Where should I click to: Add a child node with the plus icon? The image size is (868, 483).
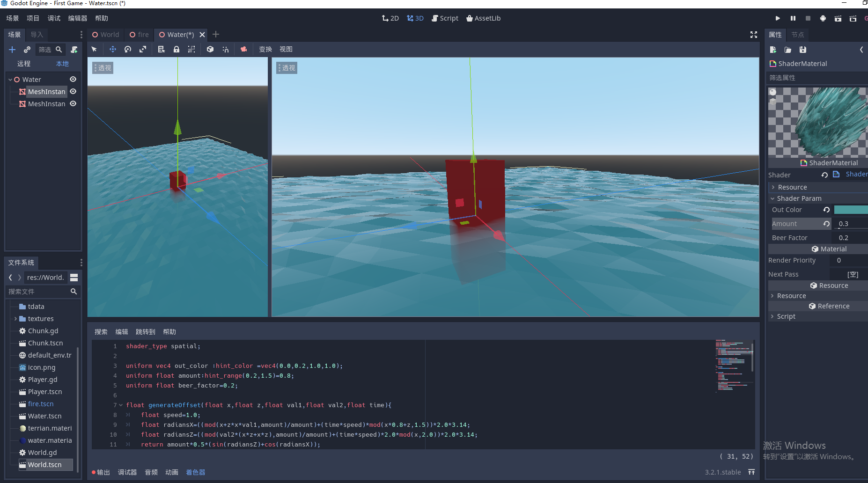tap(12, 49)
